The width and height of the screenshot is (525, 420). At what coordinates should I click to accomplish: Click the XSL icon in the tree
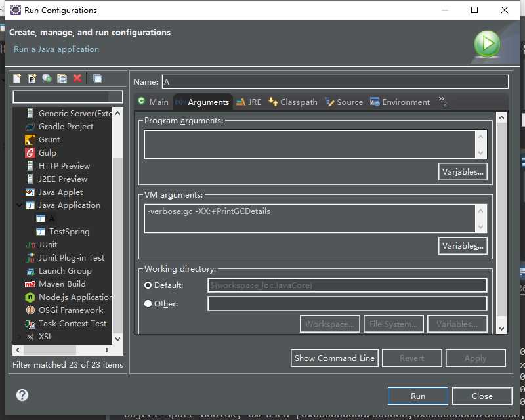(x=30, y=337)
